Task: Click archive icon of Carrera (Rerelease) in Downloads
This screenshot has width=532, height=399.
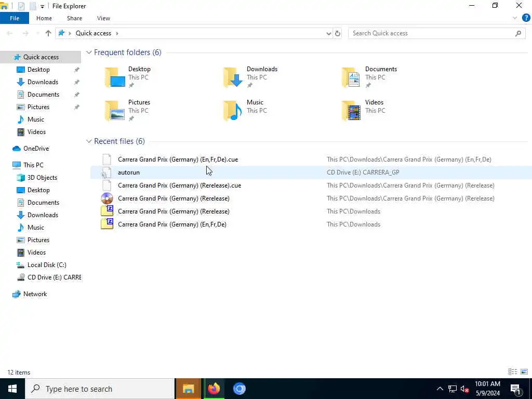Action: click(107, 211)
